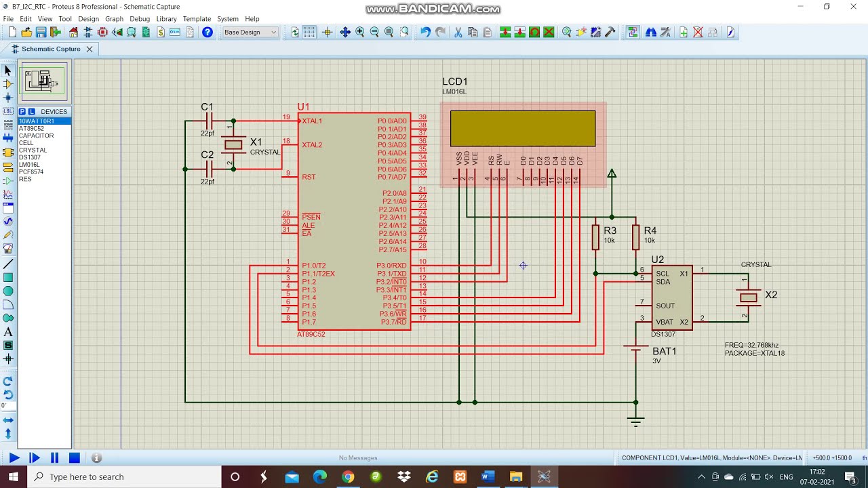The height and width of the screenshot is (488, 868).
Task: Open the Base Design dropdown
Action: 250,32
